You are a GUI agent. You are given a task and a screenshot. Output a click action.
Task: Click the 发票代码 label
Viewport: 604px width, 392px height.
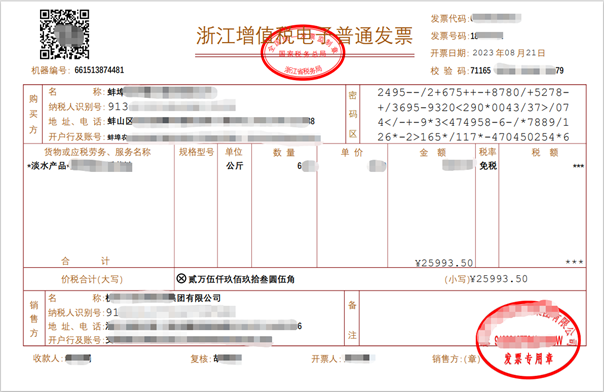(449, 18)
